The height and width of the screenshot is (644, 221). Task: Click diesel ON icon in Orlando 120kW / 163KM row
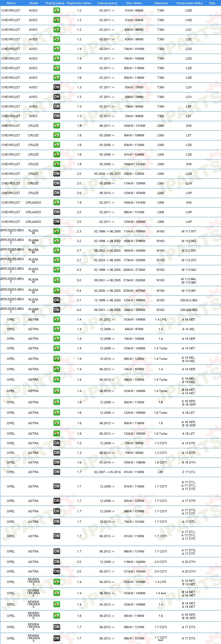[57, 222]
